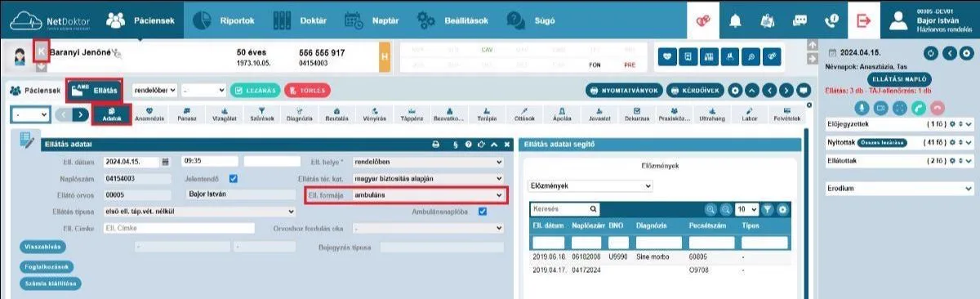
Task: Print the Ellátás adatai panel
Action: coord(436,145)
